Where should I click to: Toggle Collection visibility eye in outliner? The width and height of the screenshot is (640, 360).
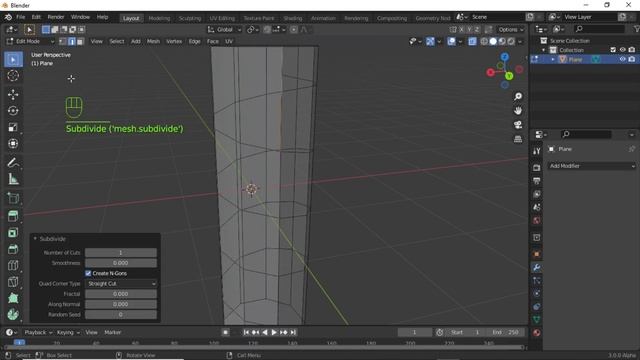tap(622, 50)
